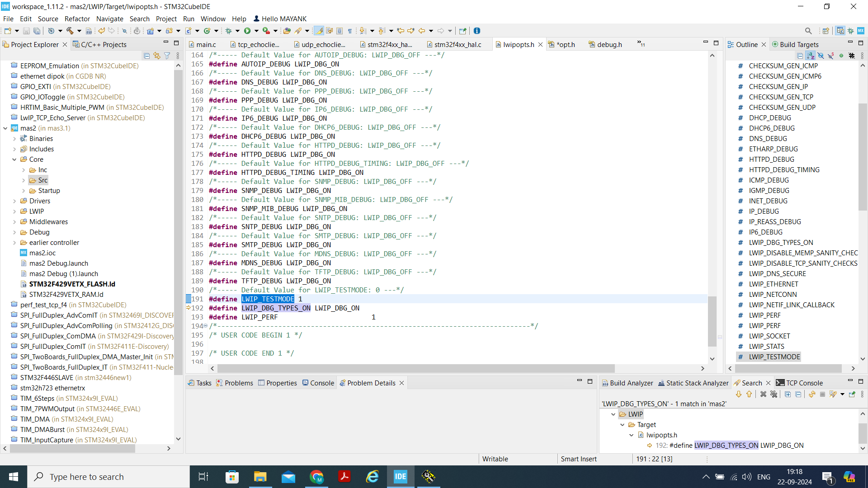The image size is (868, 488).
Task: Switch to the Console tab
Action: pos(321,383)
